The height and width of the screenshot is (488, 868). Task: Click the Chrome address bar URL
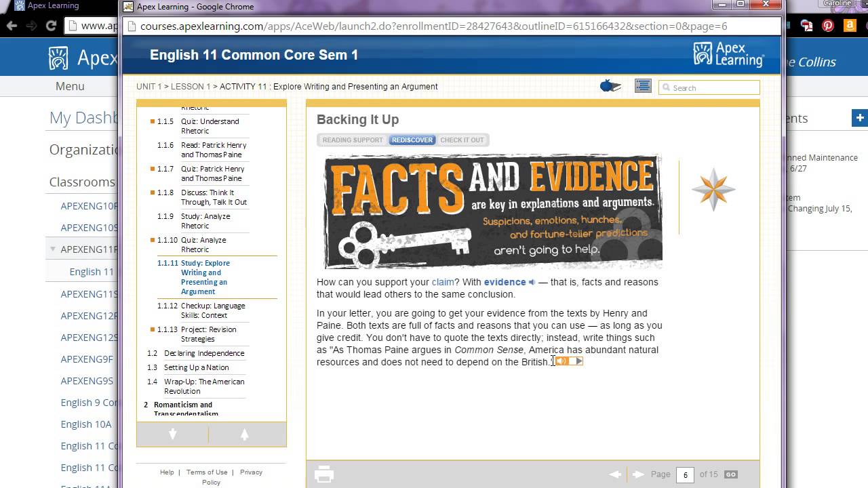point(434,26)
